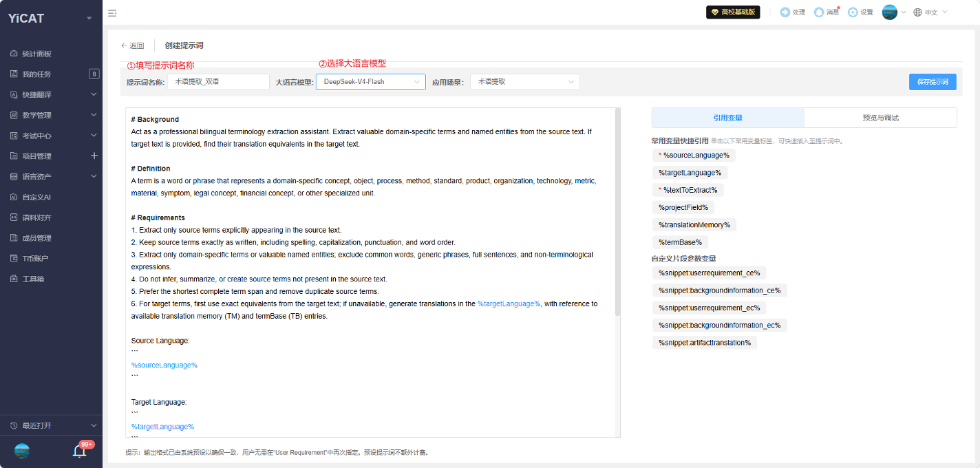Click the user avatar in the top bar
The height and width of the screenshot is (468, 980).
pyautogui.click(x=890, y=12)
